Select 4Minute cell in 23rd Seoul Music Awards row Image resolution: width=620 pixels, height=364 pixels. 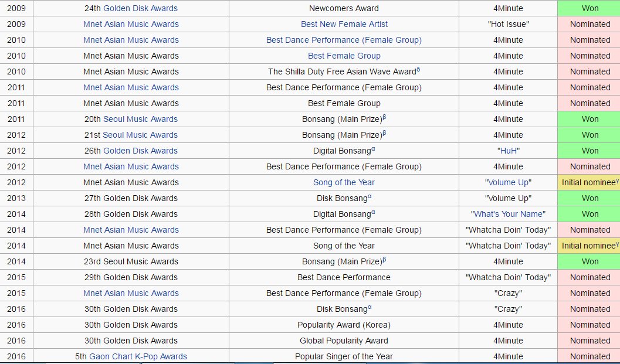tap(508, 261)
